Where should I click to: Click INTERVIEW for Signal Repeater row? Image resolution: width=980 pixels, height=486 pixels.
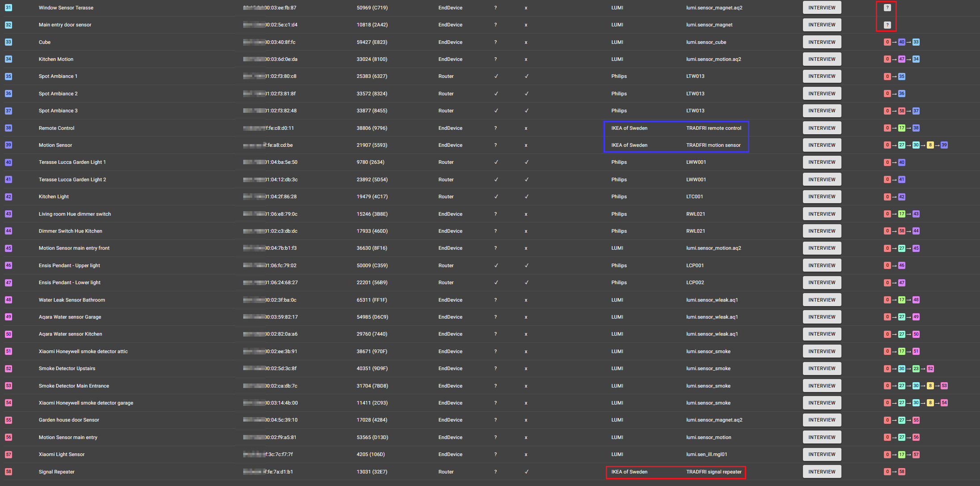click(x=821, y=472)
